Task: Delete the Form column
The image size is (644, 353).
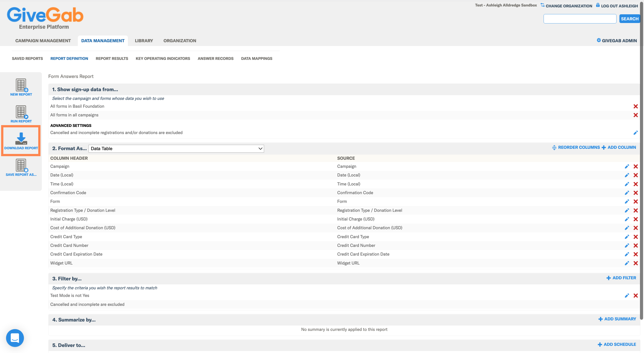Action: tap(636, 202)
